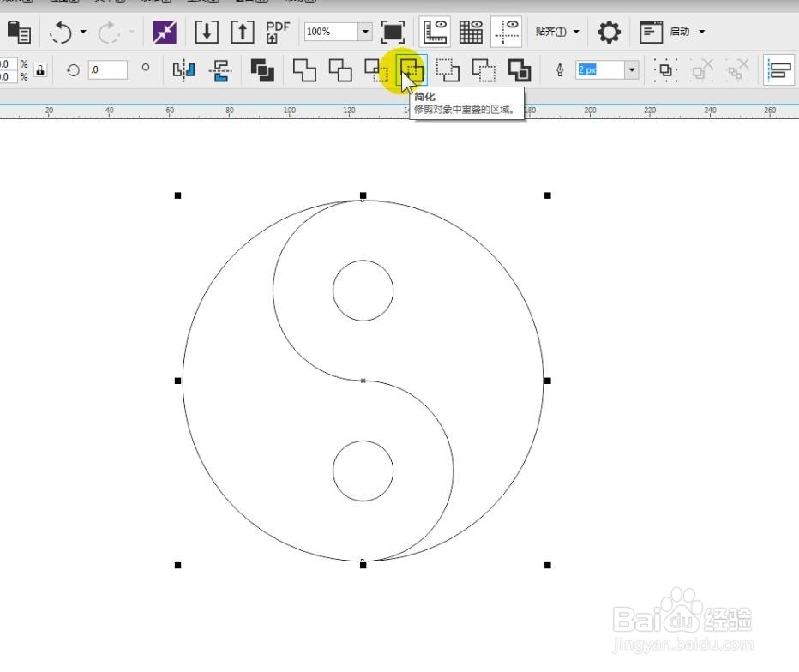Undo the last action
The width and height of the screenshot is (799, 672).
tap(61, 32)
